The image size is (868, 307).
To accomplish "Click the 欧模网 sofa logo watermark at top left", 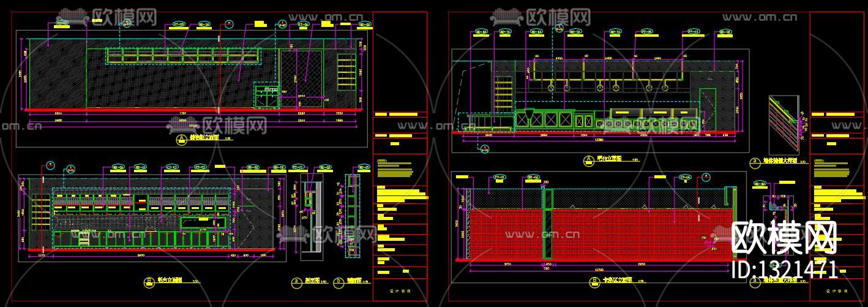I will point(108,15).
